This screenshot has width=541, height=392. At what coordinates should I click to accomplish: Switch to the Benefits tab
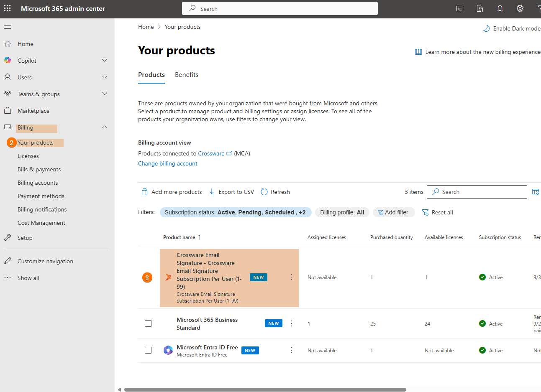[x=187, y=75]
